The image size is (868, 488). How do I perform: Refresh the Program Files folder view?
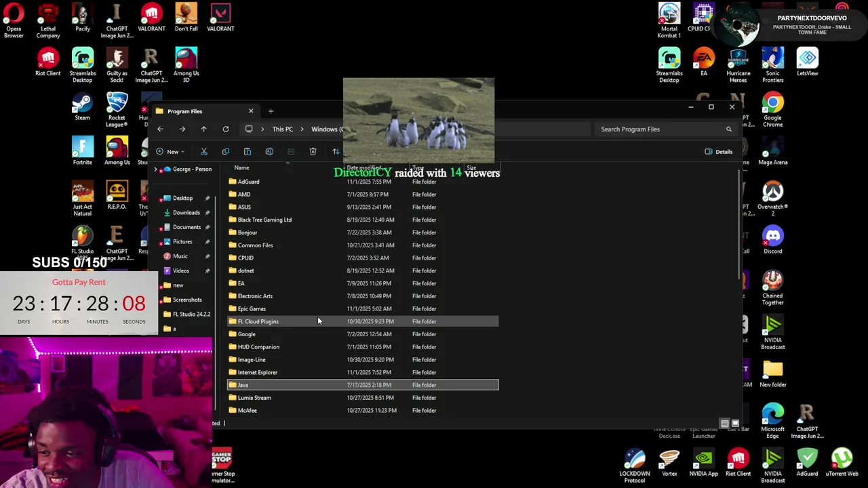click(x=225, y=129)
